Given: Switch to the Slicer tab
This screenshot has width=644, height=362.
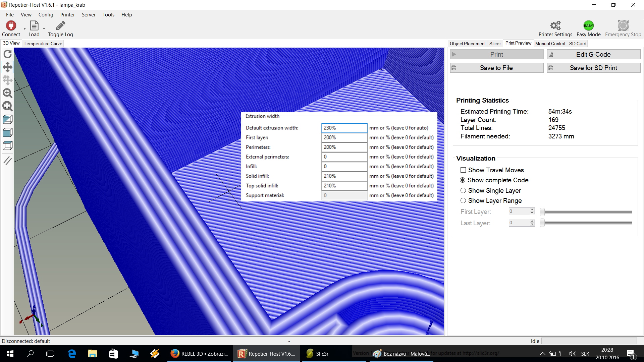Looking at the screenshot, I should click(495, 44).
